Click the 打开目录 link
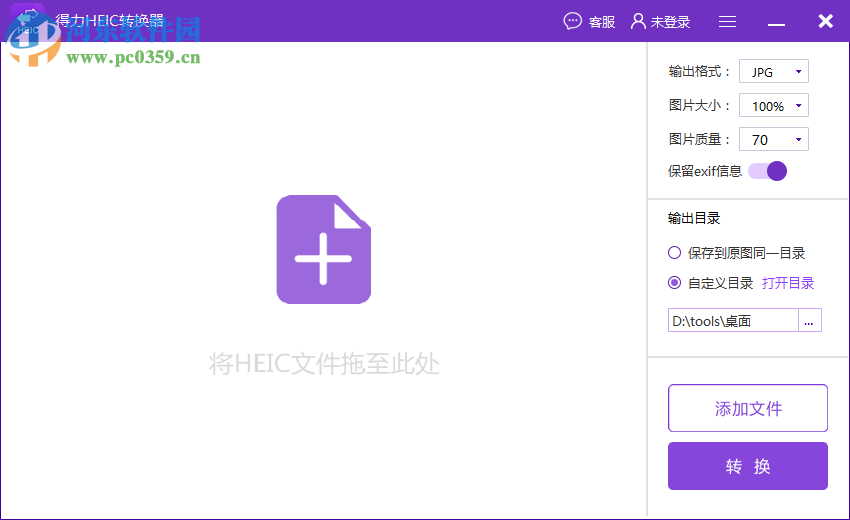Image resolution: width=850 pixels, height=520 pixels. (x=788, y=283)
